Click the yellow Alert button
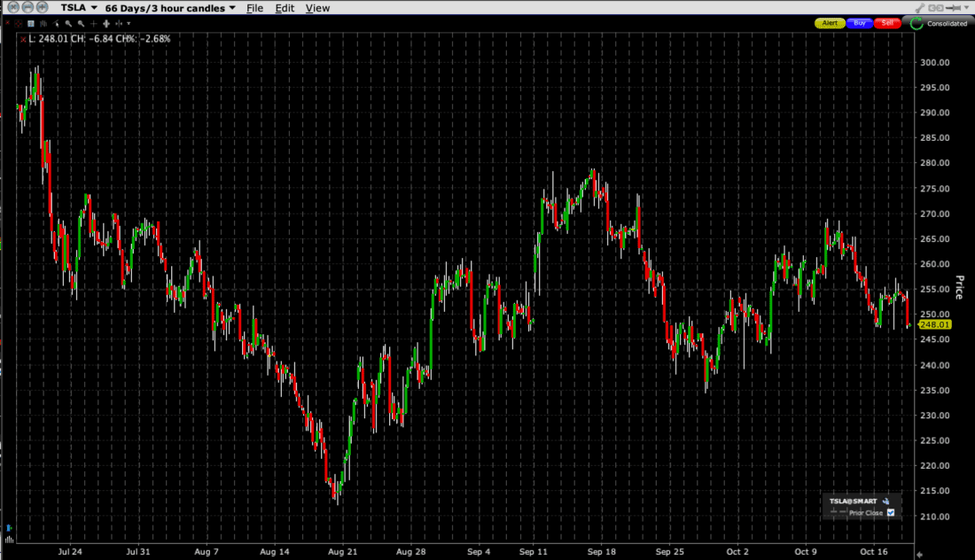This screenshot has height=560, width=975. (x=830, y=23)
